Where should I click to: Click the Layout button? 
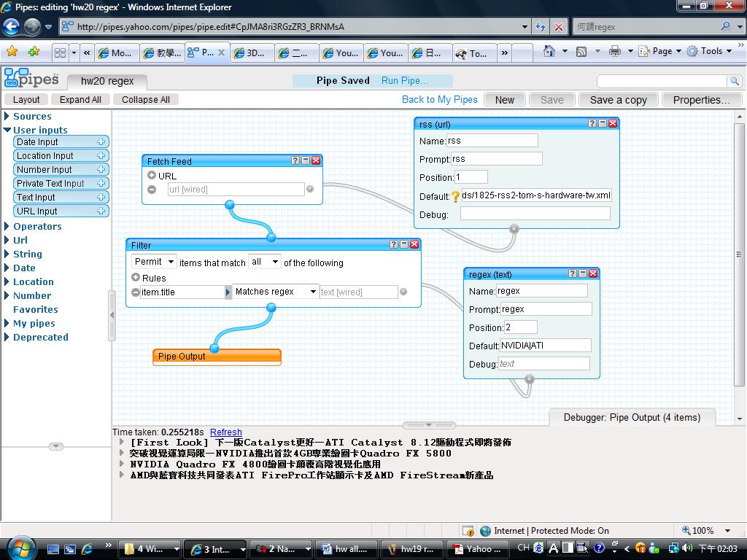26,99
